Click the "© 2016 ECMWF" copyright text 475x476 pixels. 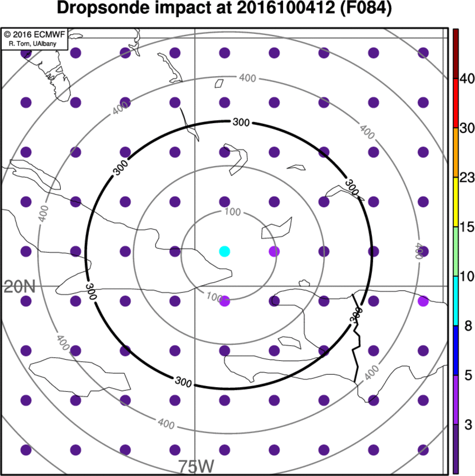click(34, 34)
